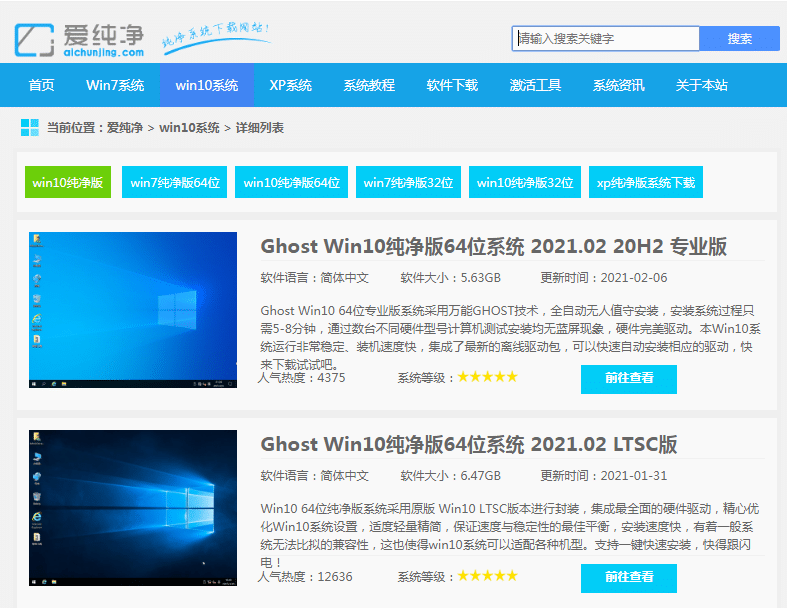This screenshot has height=608, width=787.
Task: Click the 软件大小：6.47GB text
Action: [451, 475]
